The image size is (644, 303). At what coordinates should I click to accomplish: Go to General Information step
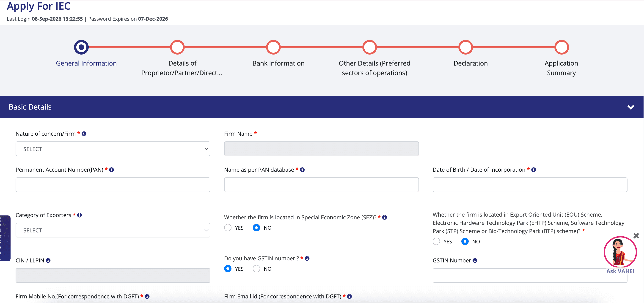81,47
